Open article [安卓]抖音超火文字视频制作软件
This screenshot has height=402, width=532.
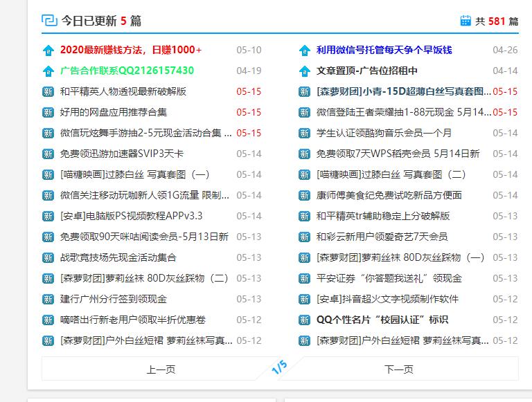(x=387, y=299)
